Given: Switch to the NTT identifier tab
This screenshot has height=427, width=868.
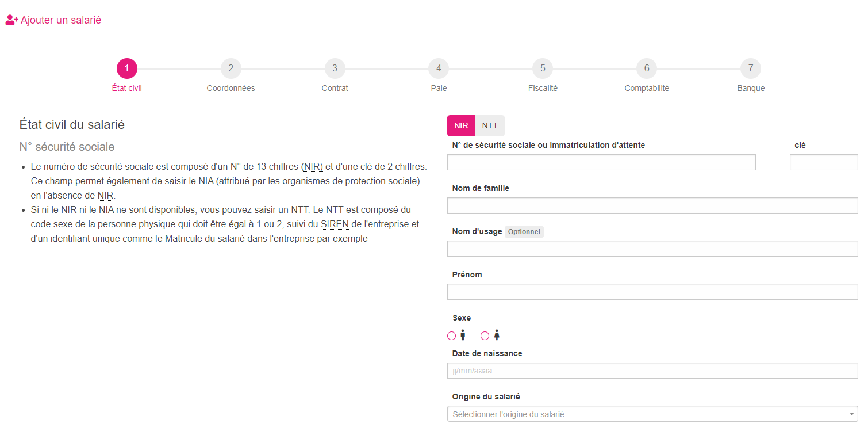Looking at the screenshot, I should tap(490, 125).
